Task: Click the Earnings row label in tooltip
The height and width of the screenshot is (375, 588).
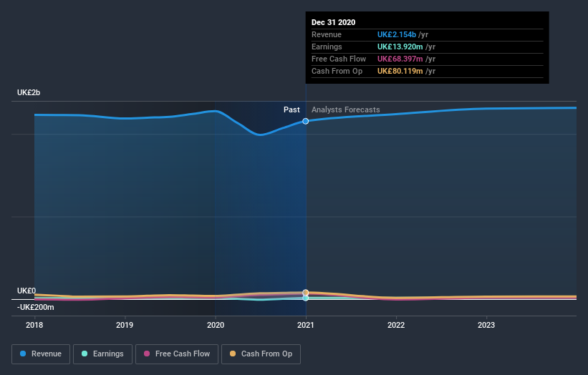Action: pos(327,47)
